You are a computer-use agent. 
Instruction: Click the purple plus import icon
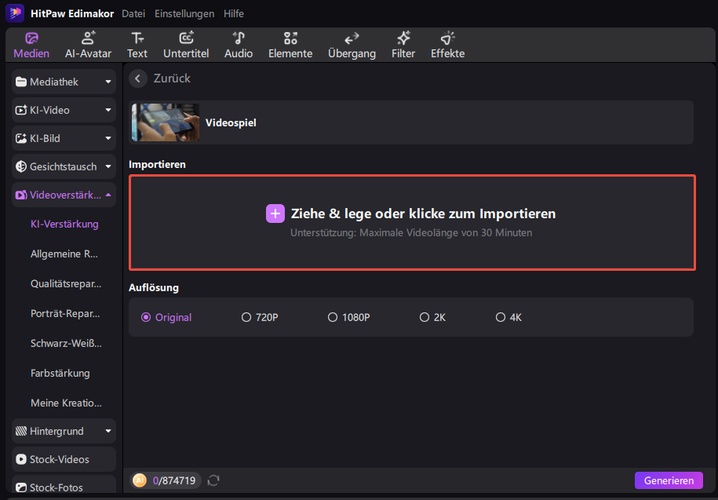click(275, 213)
